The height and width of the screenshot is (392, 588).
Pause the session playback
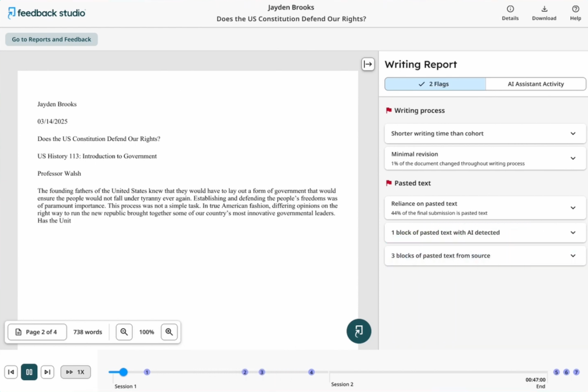29,372
